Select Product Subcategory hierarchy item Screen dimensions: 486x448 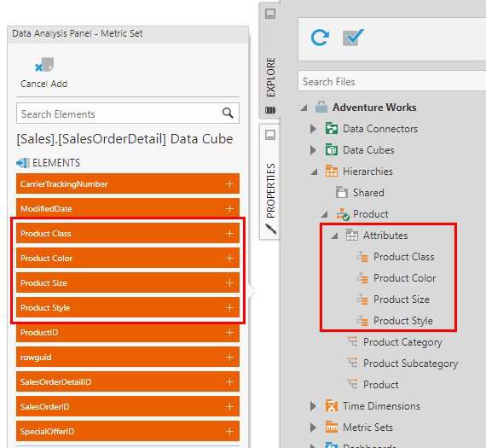410,364
